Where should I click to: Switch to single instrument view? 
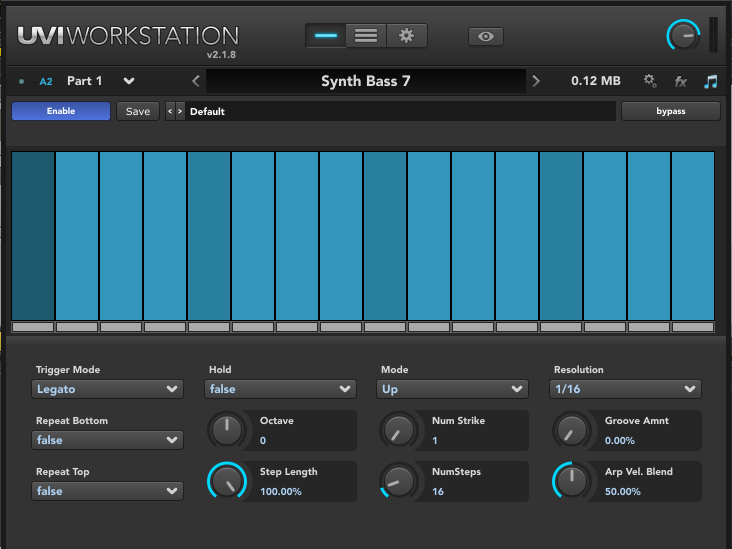[326, 36]
